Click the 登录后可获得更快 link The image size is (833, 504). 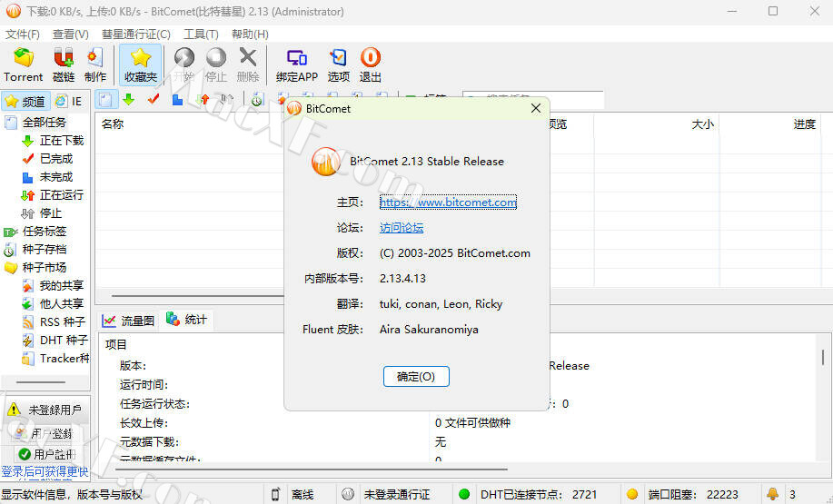click(45, 471)
